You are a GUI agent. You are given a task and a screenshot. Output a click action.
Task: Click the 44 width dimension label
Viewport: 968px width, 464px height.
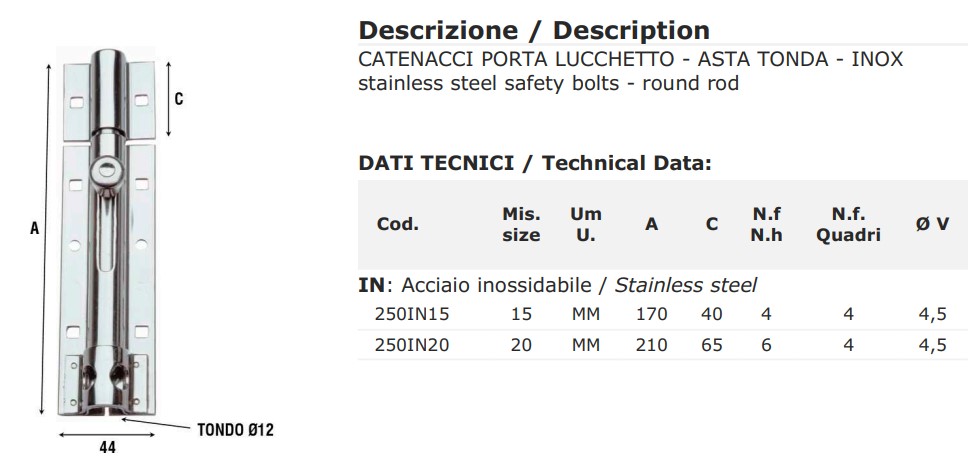click(107, 447)
